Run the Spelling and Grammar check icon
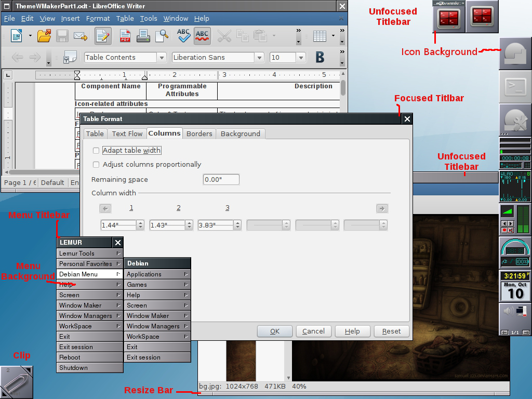 click(183, 36)
